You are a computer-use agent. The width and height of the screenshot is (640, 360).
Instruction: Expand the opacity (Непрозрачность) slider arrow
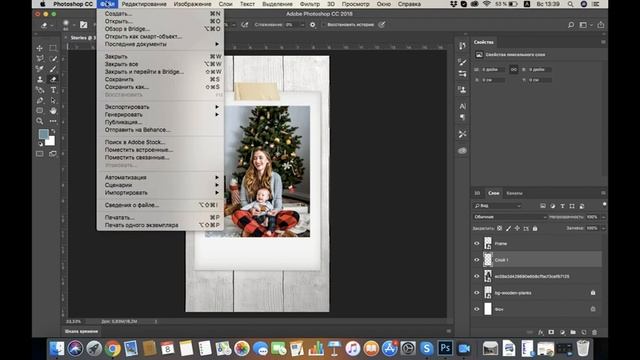point(603,217)
